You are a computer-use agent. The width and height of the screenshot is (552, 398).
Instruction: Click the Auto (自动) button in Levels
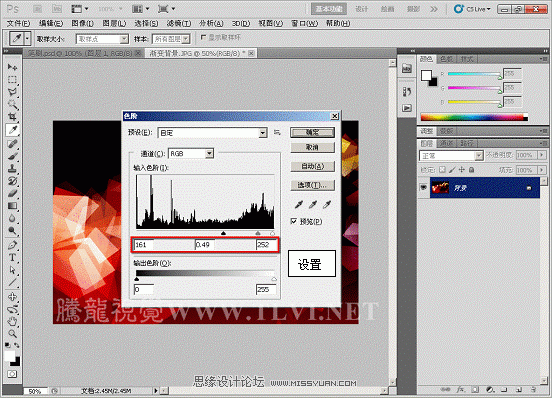pyautogui.click(x=312, y=166)
